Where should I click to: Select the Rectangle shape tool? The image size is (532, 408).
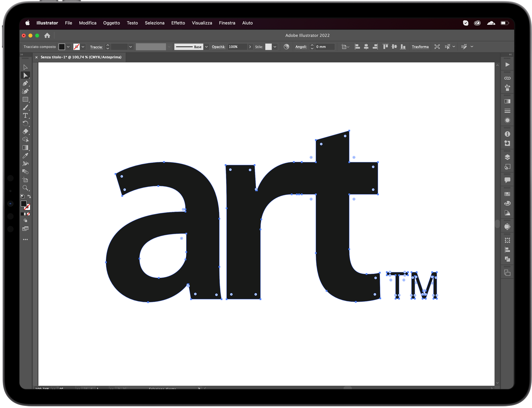click(x=25, y=99)
